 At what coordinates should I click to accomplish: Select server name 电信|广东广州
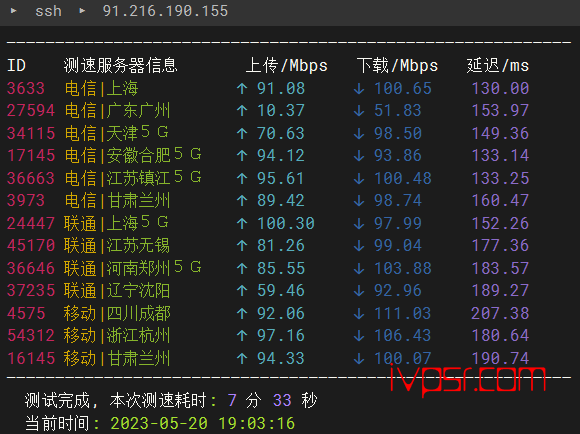click(x=117, y=111)
